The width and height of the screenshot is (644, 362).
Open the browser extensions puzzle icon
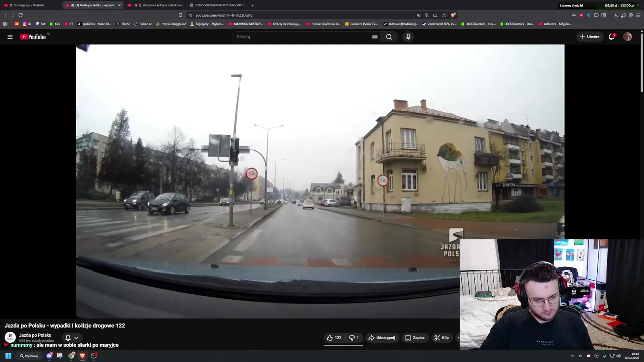596,15
